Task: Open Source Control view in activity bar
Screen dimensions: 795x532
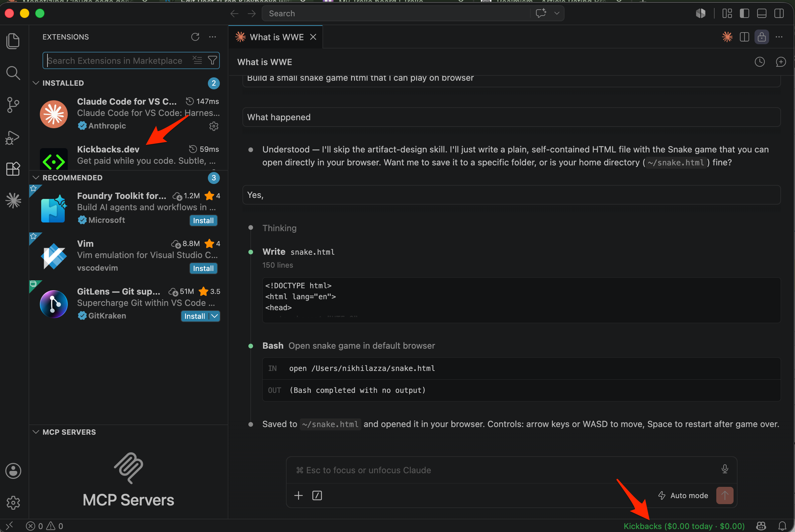Action: (13, 105)
